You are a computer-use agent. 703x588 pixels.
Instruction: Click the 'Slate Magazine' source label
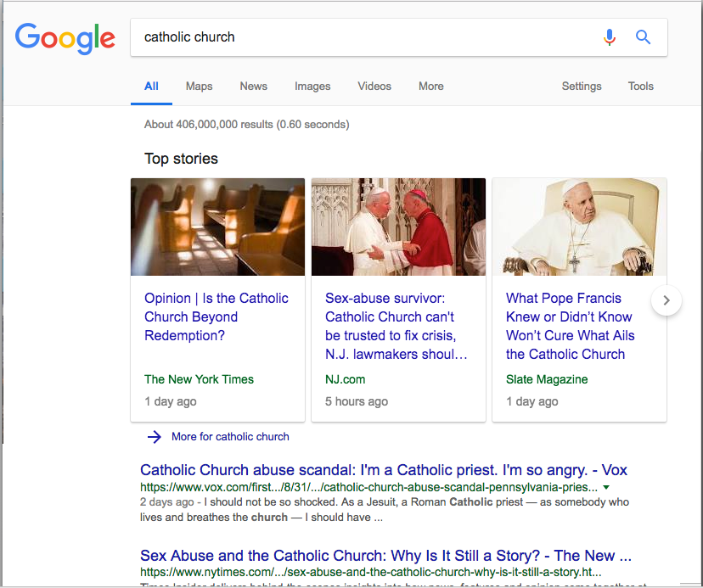[547, 379]
